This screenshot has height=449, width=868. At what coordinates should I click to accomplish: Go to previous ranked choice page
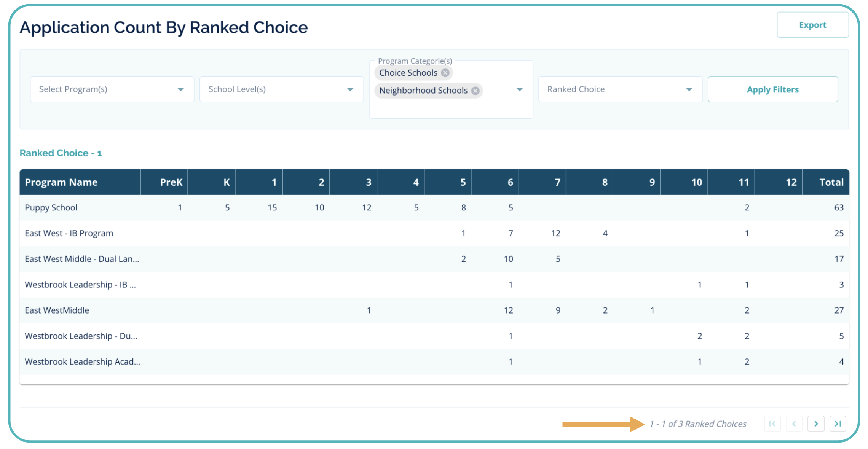point(794,424)
